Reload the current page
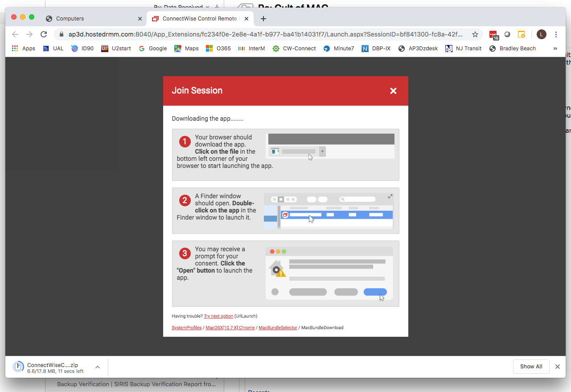571x392 pixels. click(43, 34)
